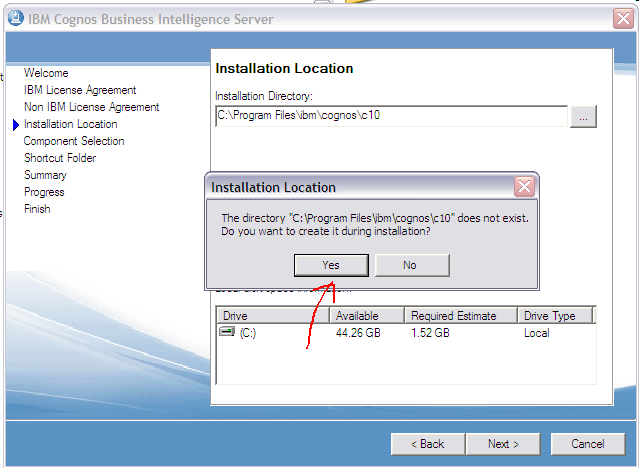Click the 44.26 GB available value
Screen dimensions: 639x468
click(x=358, y=333)
